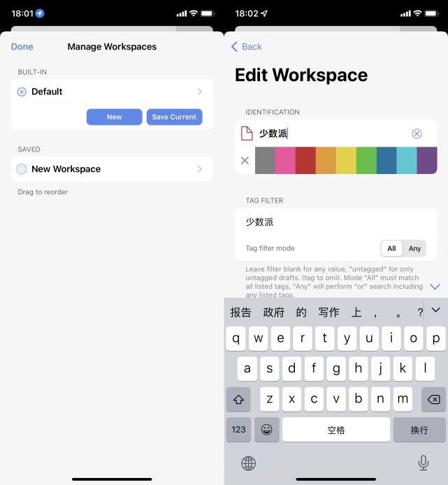448x485 pixels.
Task: Choose keyboard suggestion 写作
Action: (x=329, y=312)
